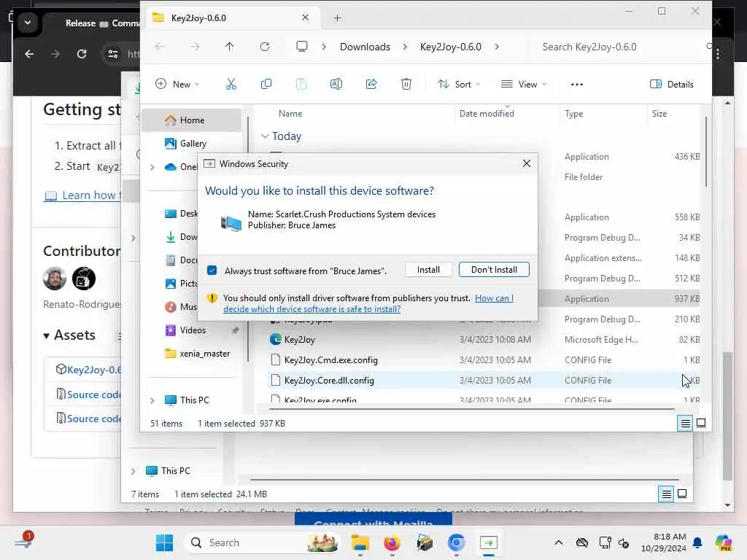Screen dimensions: 747x560
Task: Click the Up arrow to go to parent folder
Action: tap(229, 47)
